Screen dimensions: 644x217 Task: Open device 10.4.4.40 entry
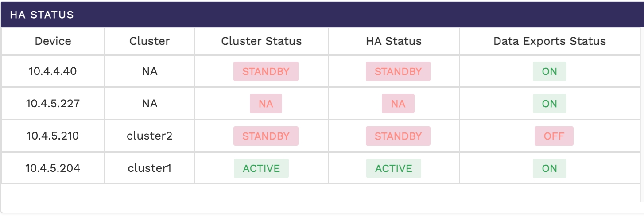point(53,71)
